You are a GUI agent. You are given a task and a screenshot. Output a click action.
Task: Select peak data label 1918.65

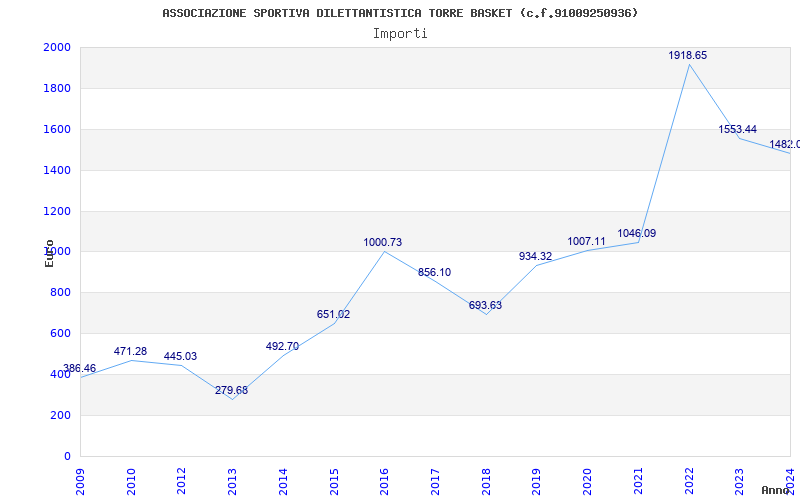click(688, 55)
